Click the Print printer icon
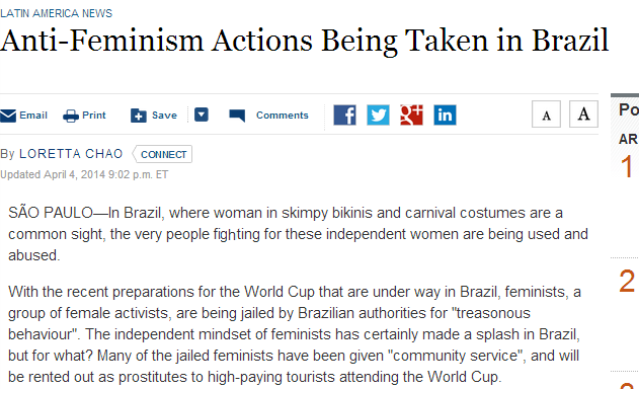639x394 pixels. tap(71, 116)
